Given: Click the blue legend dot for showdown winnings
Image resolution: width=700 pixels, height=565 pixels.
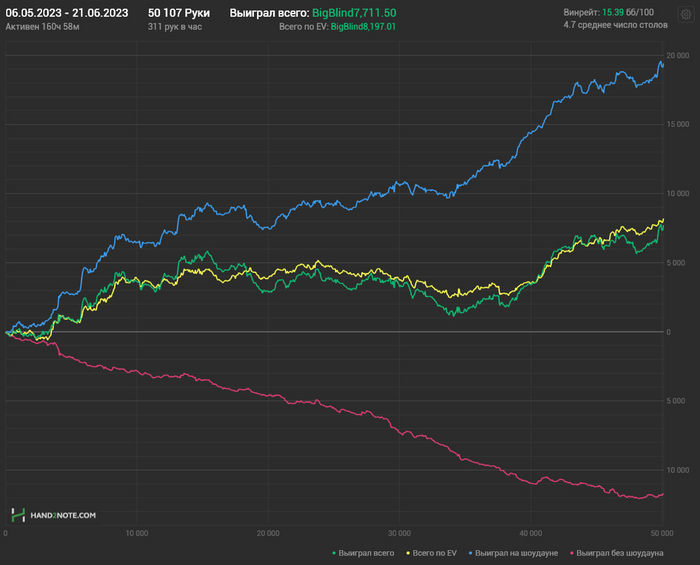Looking at the screenshot, I should coord(471,553).
